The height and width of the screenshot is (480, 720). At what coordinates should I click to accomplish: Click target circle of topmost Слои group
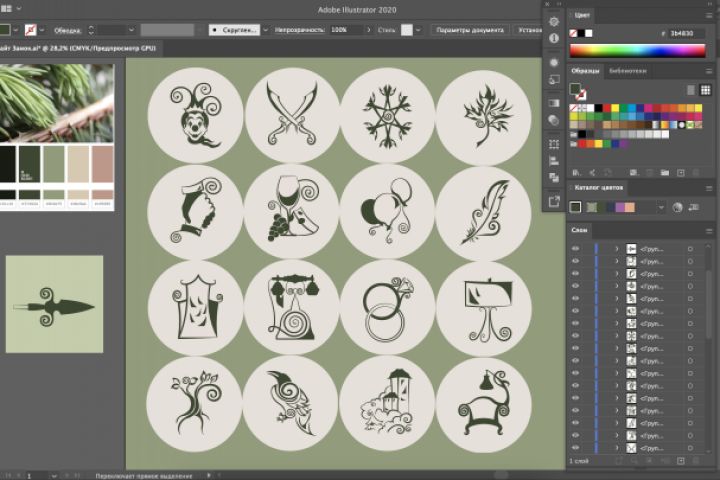tap(690, 248)
